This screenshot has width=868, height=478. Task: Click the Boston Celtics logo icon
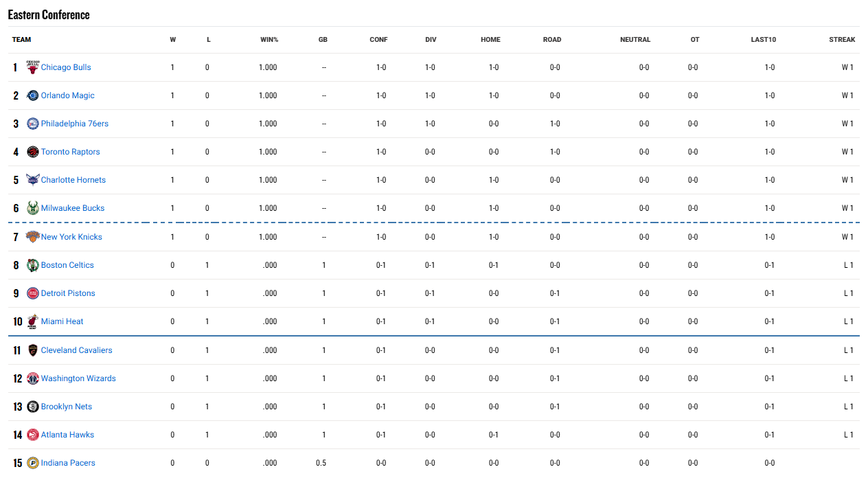[32, 265]
